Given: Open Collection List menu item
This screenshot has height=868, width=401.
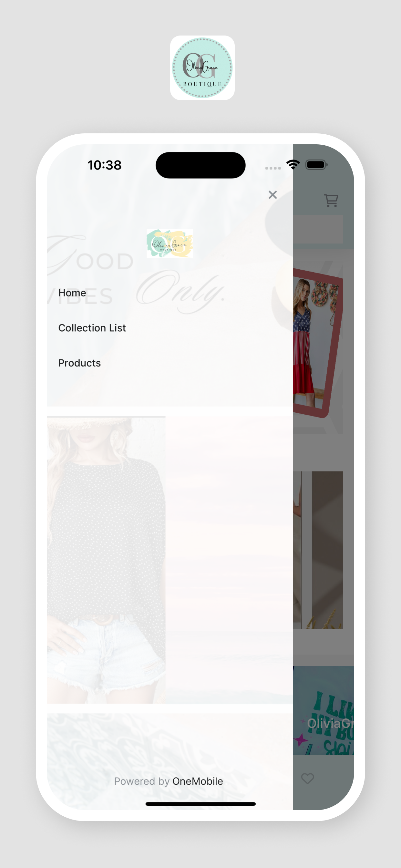Looking at the screenshot, I should click(x=92, y=328).
